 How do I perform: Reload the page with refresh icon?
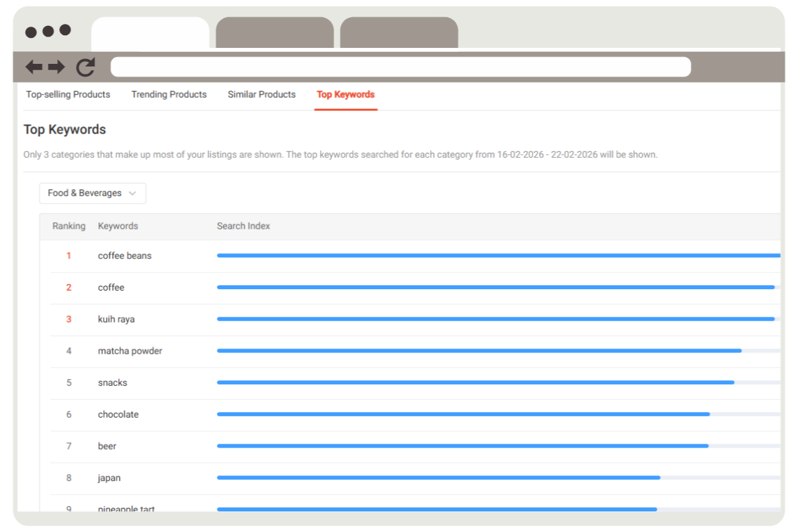(85, 66)
